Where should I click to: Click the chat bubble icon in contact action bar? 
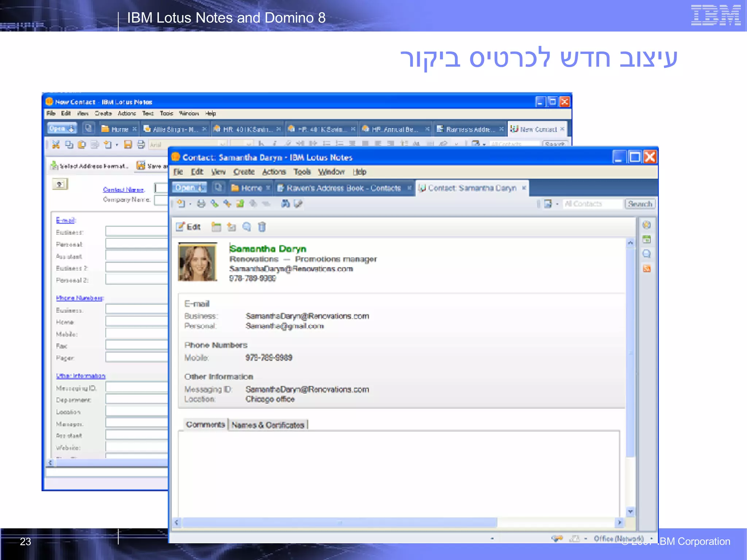coord(247,227)
